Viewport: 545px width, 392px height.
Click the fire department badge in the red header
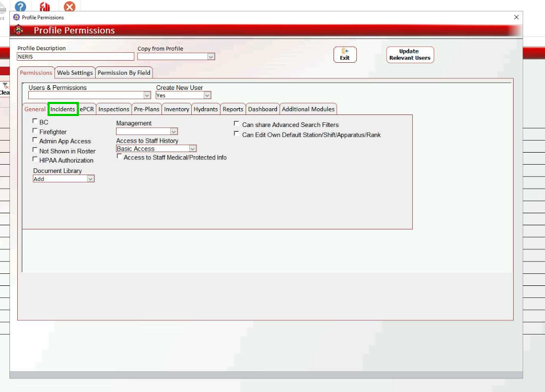click(19, 30)
